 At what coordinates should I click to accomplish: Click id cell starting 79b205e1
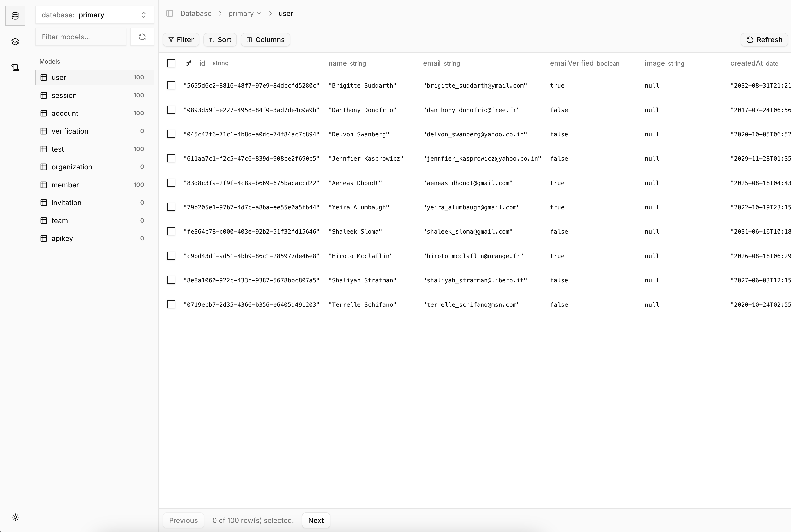[252, 207]
